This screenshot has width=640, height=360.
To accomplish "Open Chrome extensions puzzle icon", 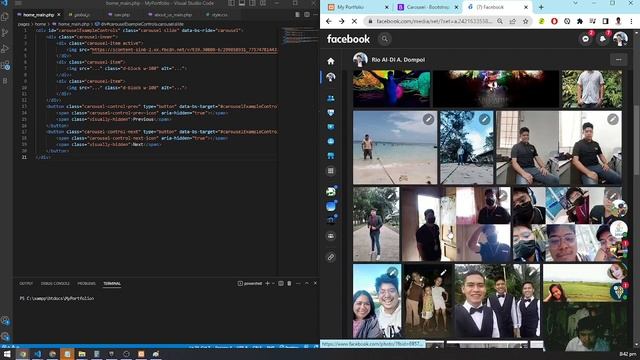I will point(580,21).
